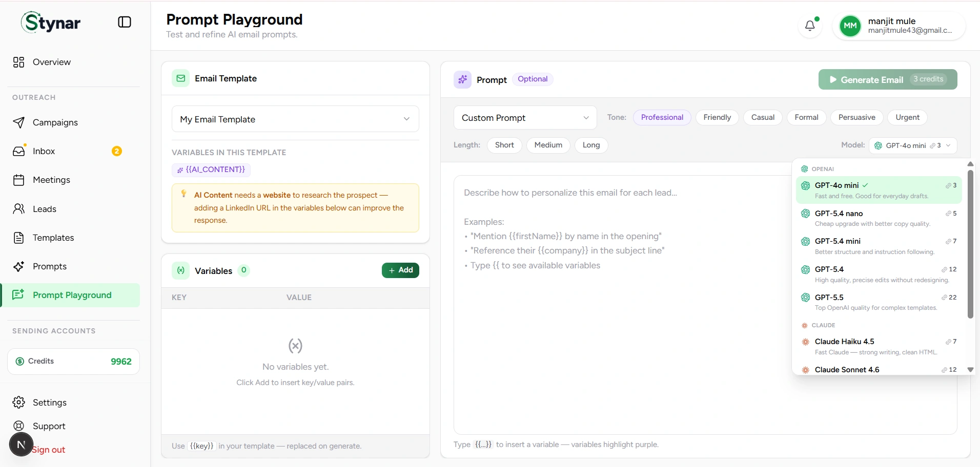Open the Custom Prompt dropdown
The width and height of the screenshot is (980, 467).
point(525,118)
